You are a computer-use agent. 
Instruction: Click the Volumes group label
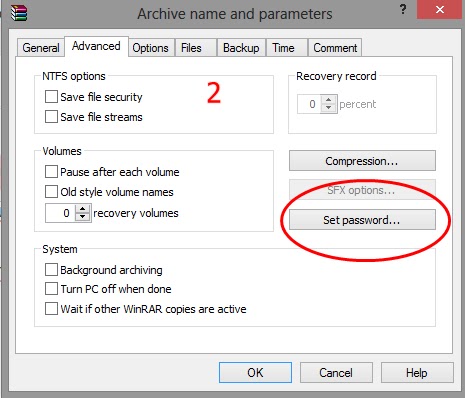tap(62, 151)
